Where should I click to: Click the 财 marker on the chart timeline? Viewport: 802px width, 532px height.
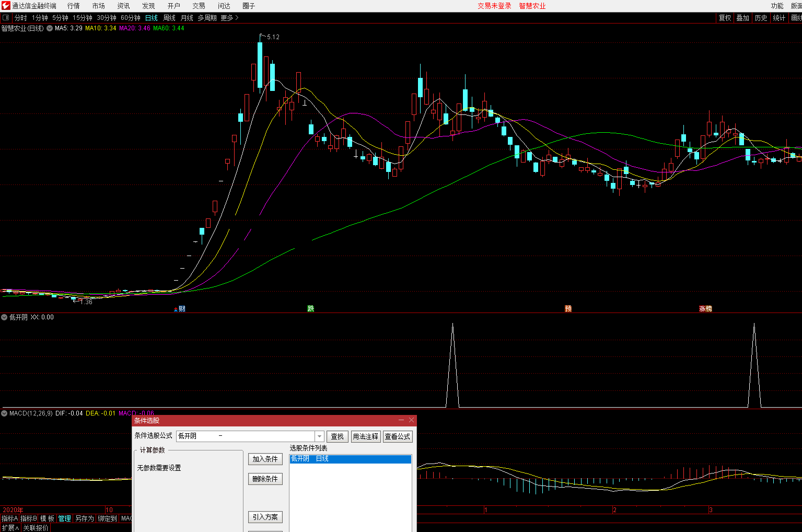[x=182, y=309]
